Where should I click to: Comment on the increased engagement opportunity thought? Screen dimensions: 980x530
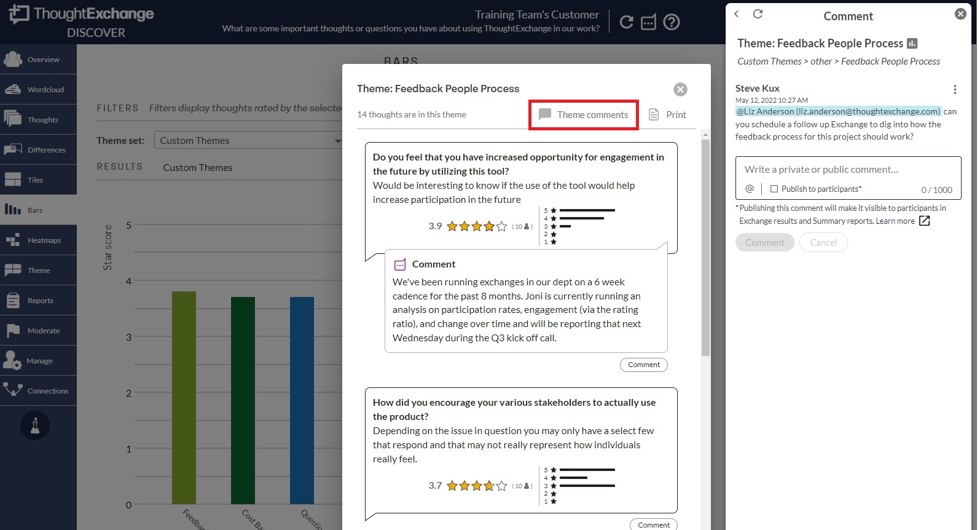tap(643, 365)
